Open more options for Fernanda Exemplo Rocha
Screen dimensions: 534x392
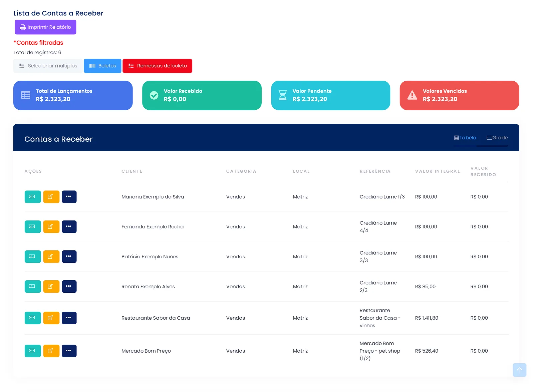69,227
